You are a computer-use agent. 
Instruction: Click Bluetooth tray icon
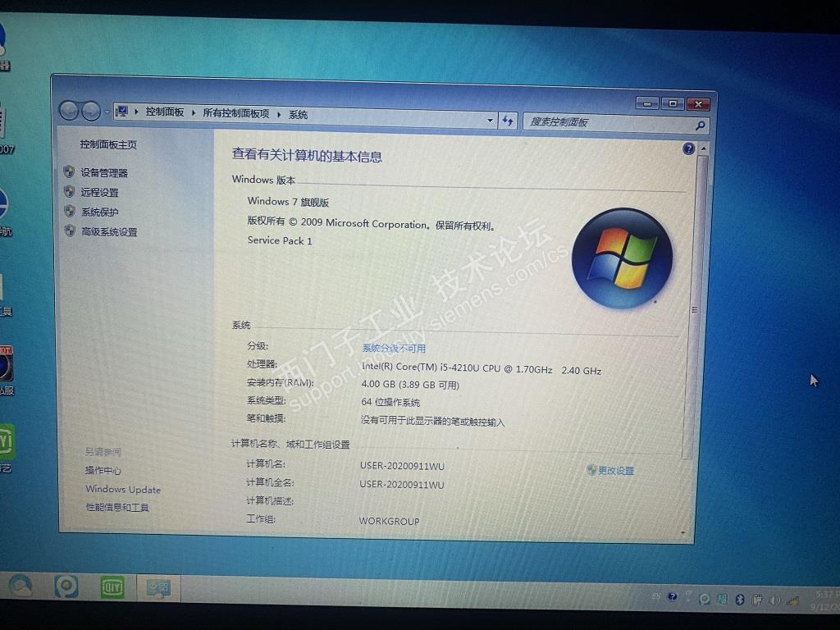pyautogui.click(x=739, y=600)
